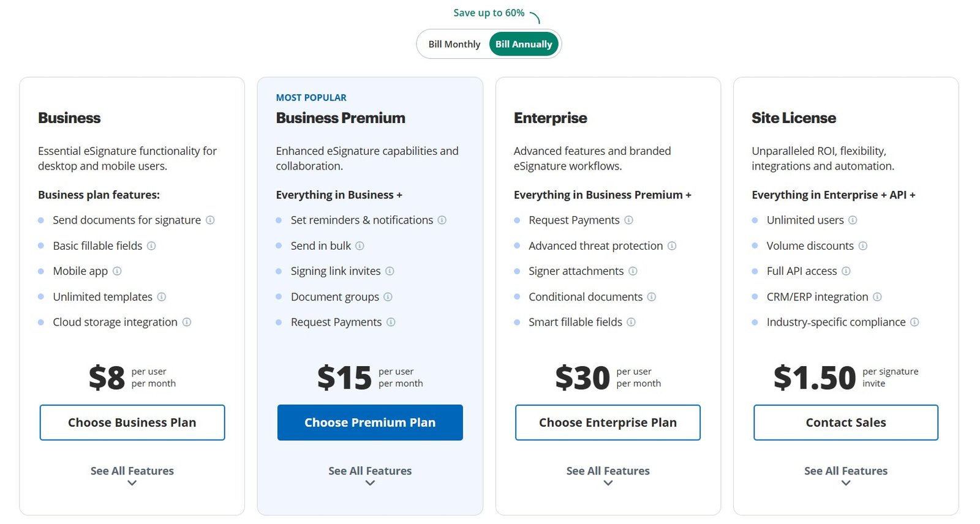Viewport: 980px width, 524px height.
Task: Click info icon next to Full API access
Action: tap(846, 271)
